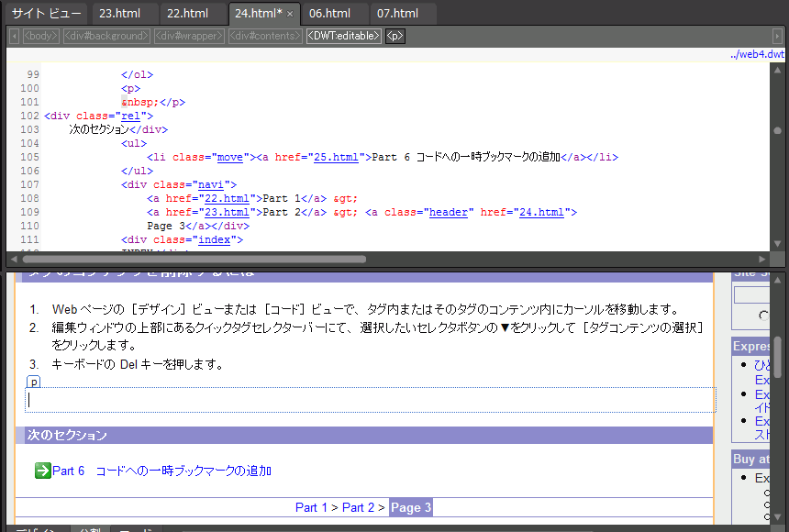Screen dimensions: 789x532
Task: Click the 'navi' class name in code
Action: 211,184
